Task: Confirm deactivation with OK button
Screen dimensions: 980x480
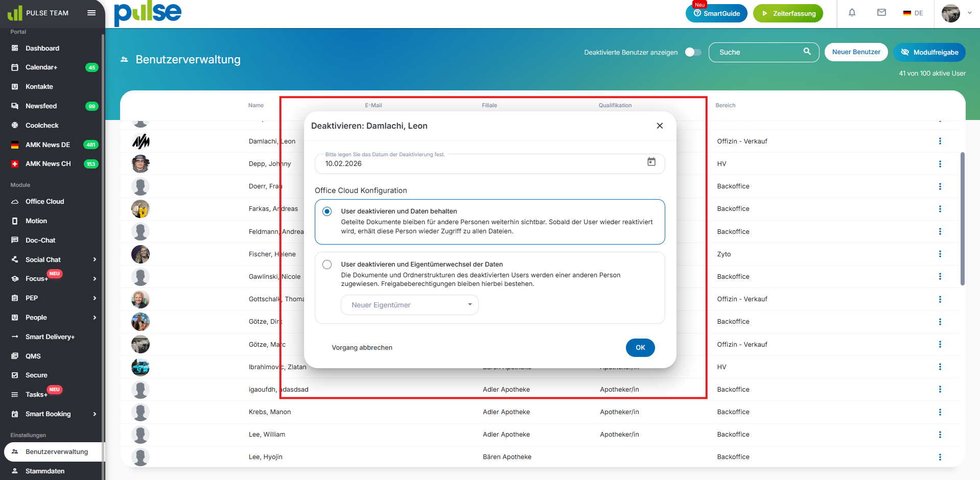Action: click(x=640, y=348)
